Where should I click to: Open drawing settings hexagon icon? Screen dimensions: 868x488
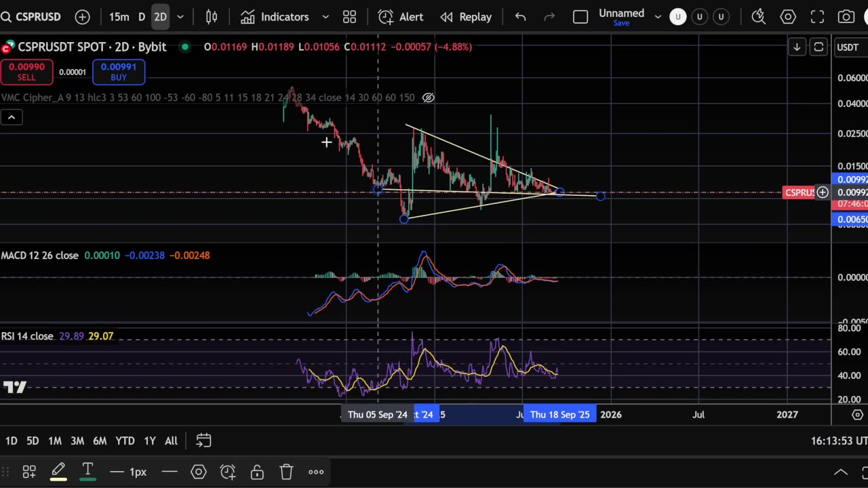coord(199,472)
